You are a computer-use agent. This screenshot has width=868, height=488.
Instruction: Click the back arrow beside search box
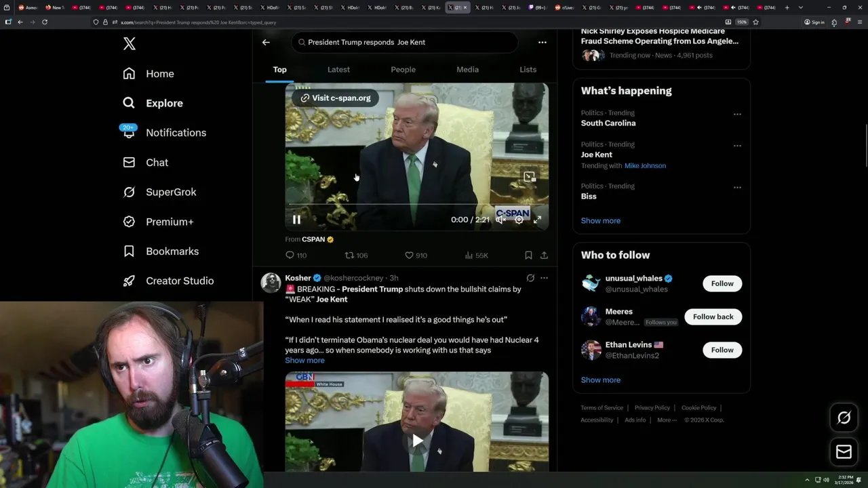pos(266,42)
